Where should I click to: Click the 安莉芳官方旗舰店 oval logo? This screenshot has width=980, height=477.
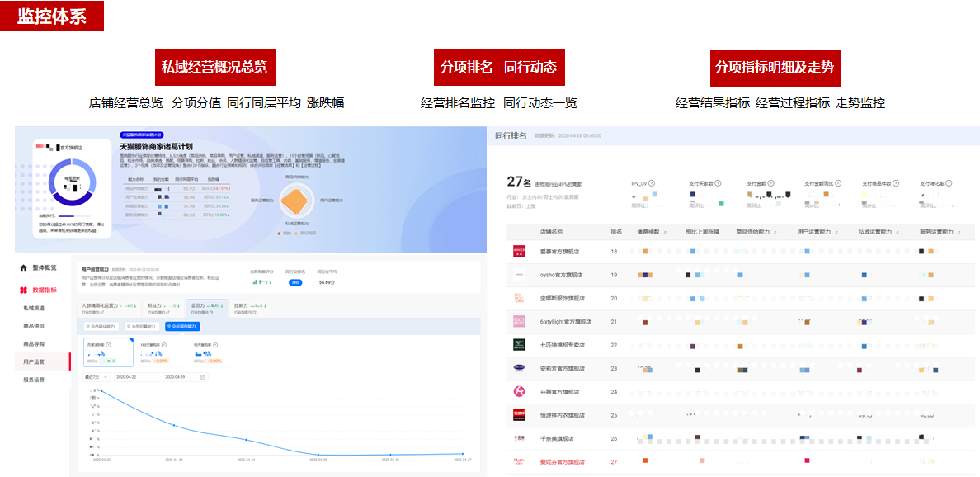coord(520,368)
